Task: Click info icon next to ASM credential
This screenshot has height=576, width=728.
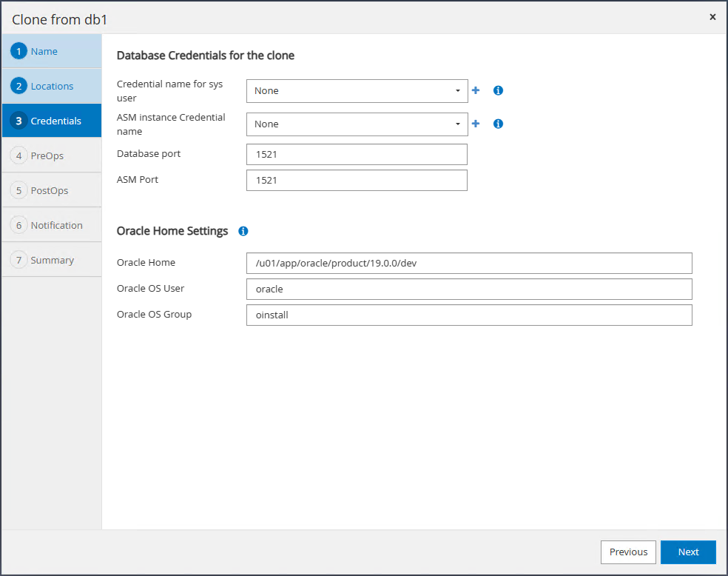Action: (498, 124)
